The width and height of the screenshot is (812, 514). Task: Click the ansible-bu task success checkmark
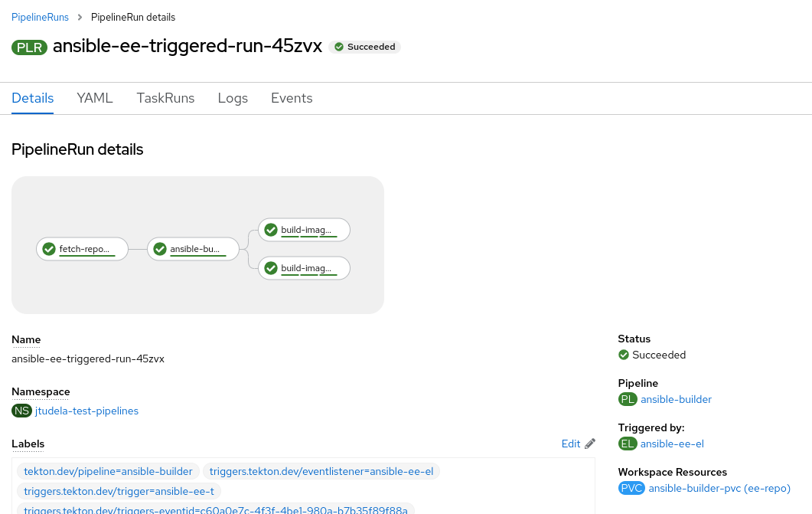pos(160,249)
